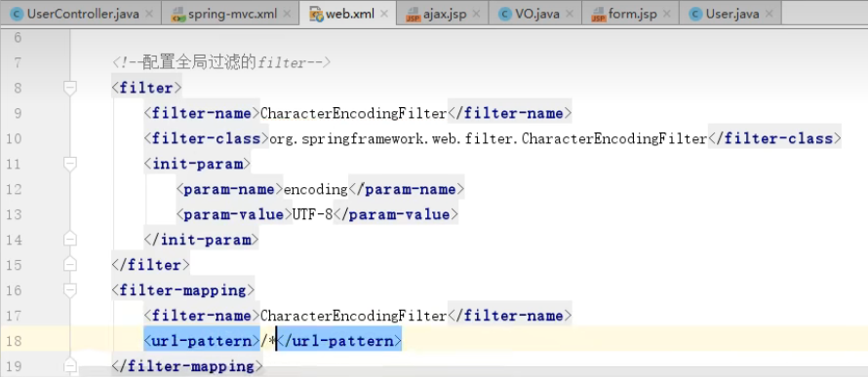Image resolution: width=868 pixels, height=377 pixels.
Task: Open the User.java tab
Action: (730, 14)
